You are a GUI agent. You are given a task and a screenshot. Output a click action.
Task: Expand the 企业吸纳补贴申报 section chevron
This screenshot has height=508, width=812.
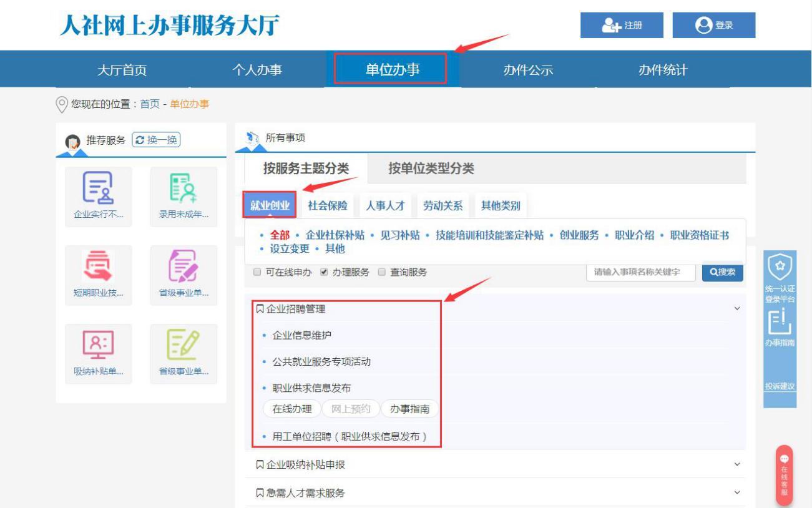737,464
